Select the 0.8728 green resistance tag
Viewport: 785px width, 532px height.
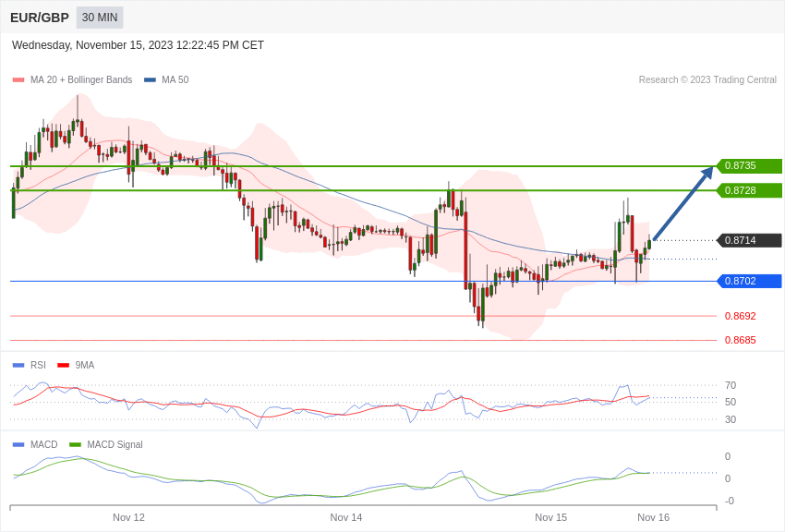pyautogui.click(x=749, y=190)
